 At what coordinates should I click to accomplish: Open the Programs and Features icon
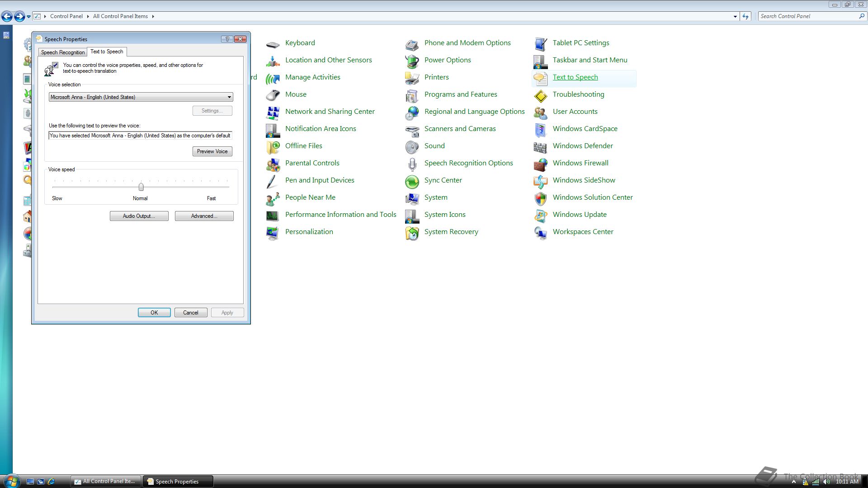click(412, 95)
